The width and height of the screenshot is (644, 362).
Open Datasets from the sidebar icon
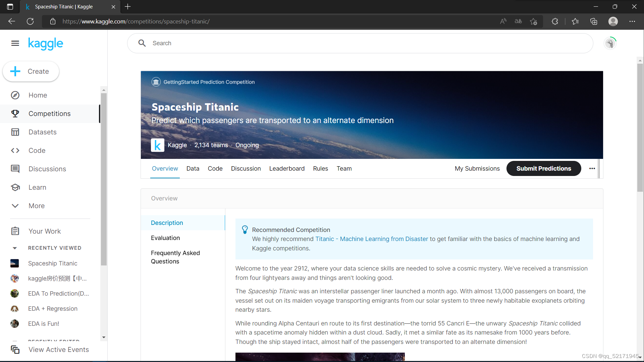[x=15, y=132]
